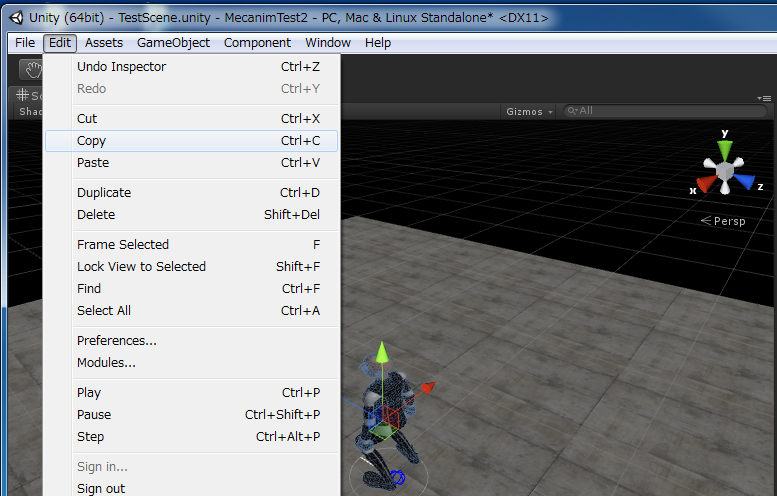Select Cut from the Edit menu
Image resolution: width=777 pixels, height=496 pixels.
(x=191, y=119)
